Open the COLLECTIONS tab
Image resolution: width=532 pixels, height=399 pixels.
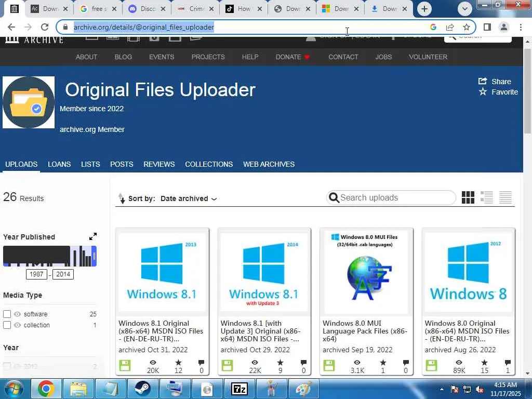(x=209, y=164)
